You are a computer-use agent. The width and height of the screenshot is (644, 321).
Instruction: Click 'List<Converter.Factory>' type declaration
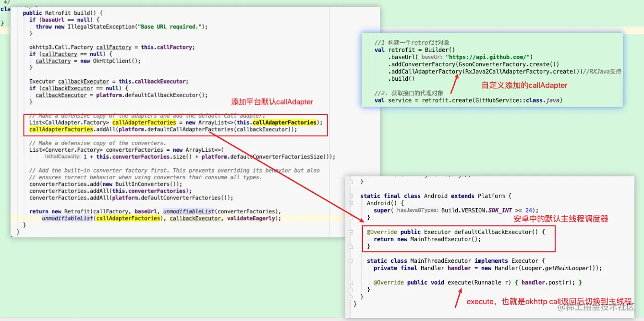tap(66, 150)
